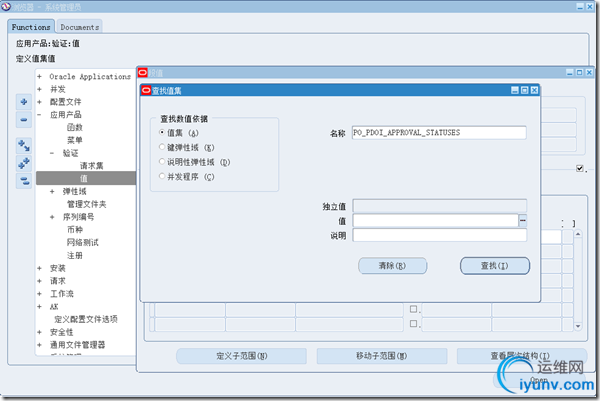The height and width of the screenshot is (401, 600).
Task: Toggle the upper empty row checkbox in grid
Action: pyautogui.click(x=413, y=309)
